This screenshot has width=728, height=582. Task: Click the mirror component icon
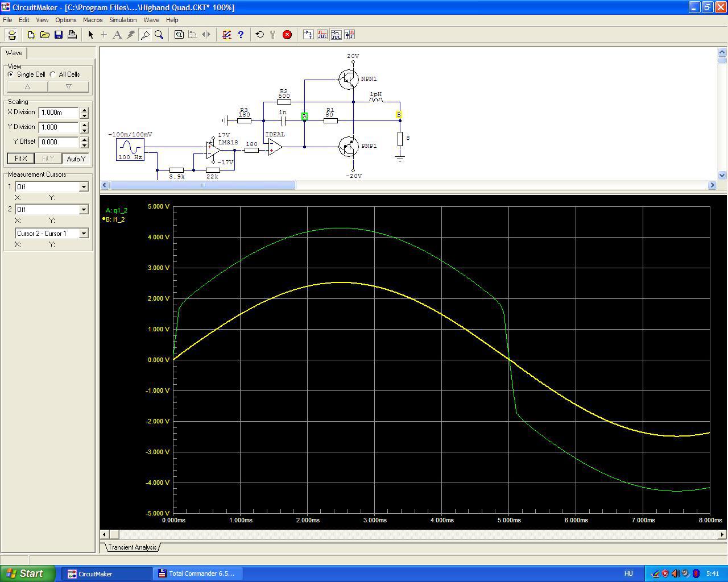(x=206, y=35)
